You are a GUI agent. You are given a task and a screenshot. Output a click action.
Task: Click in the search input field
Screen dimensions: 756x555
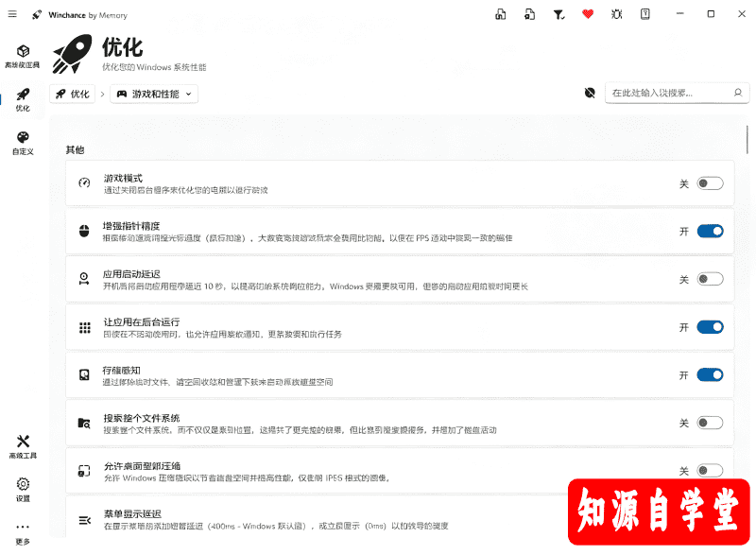coord(678,93)
